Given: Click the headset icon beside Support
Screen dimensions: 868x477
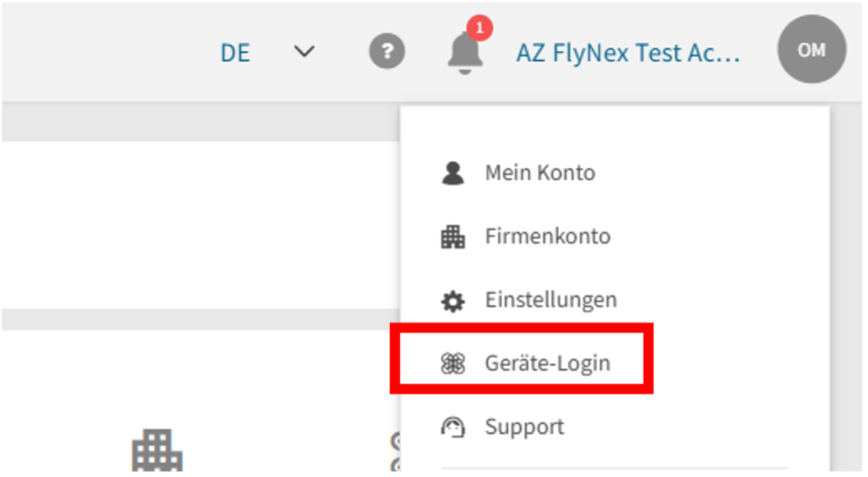Looking at the screenshot, I should click(453, 427).
